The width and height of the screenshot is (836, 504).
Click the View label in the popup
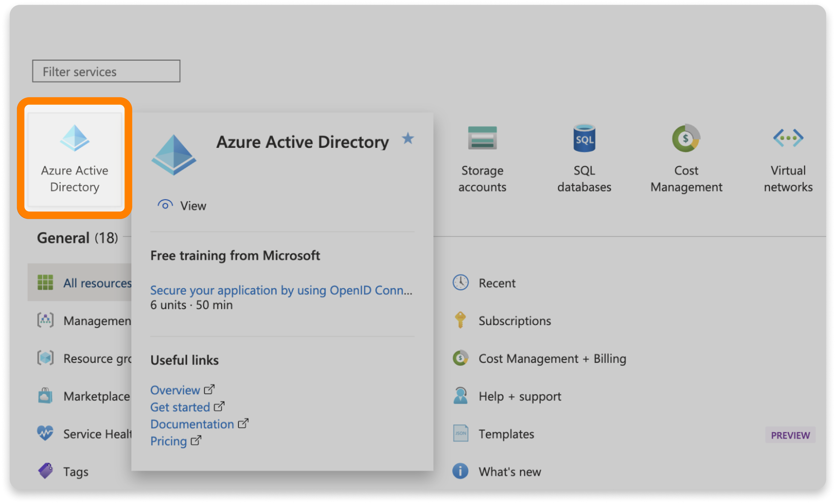pyautogui.click(x=193, y=206)
